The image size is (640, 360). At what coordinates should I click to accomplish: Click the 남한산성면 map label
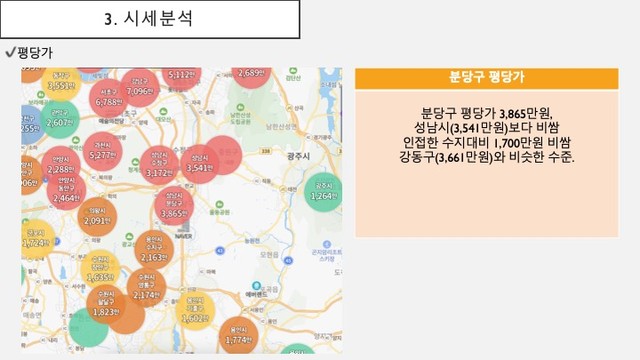coord(281,127)
